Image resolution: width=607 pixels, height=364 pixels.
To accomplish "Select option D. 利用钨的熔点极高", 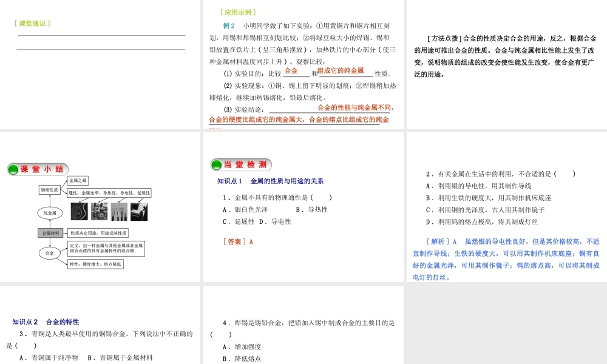I will [481, 222].
